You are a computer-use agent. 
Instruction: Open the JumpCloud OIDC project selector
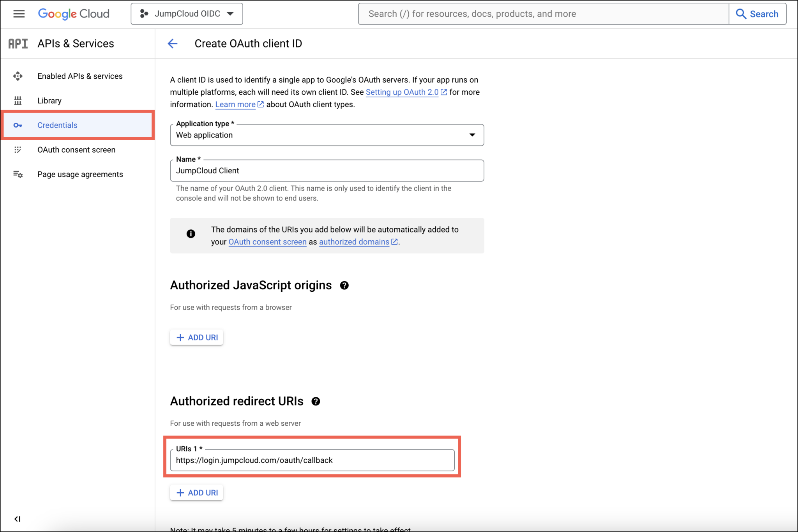(187, 13)
